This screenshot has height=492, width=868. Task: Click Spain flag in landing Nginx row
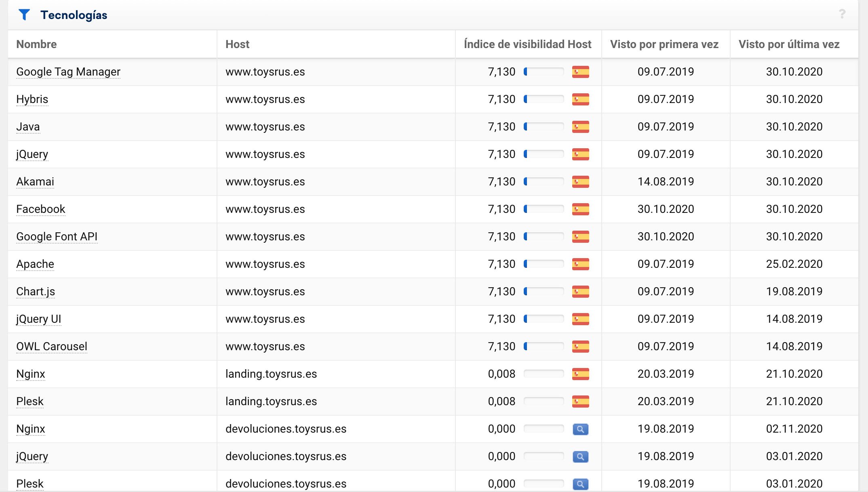coord(580,374)
